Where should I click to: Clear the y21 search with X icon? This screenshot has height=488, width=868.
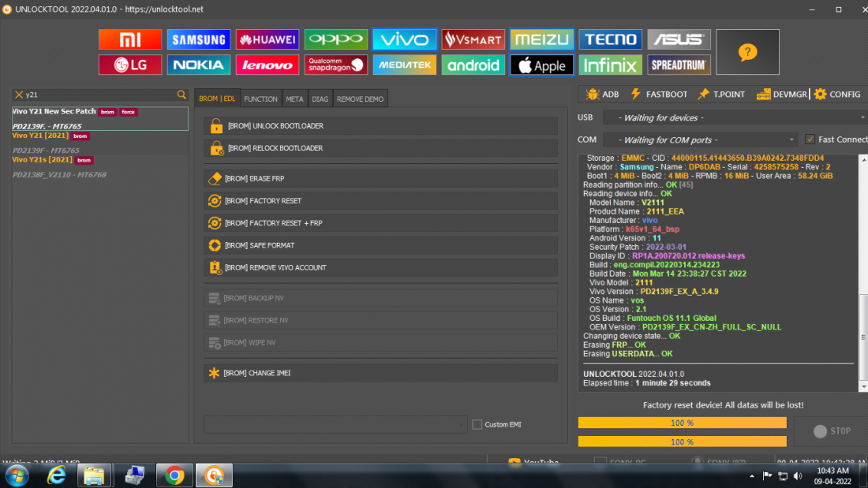(19, 95)
